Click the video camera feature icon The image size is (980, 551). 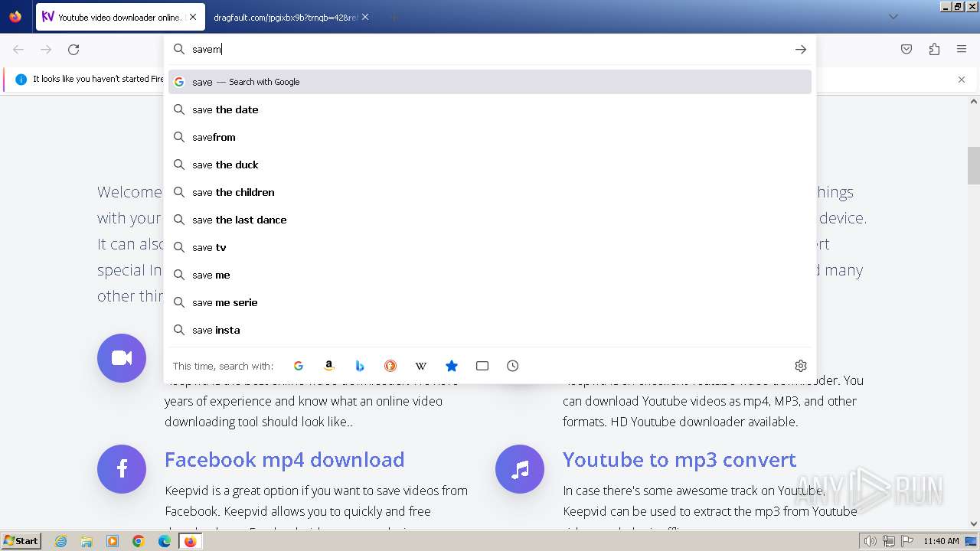click(x=122, y=358)
